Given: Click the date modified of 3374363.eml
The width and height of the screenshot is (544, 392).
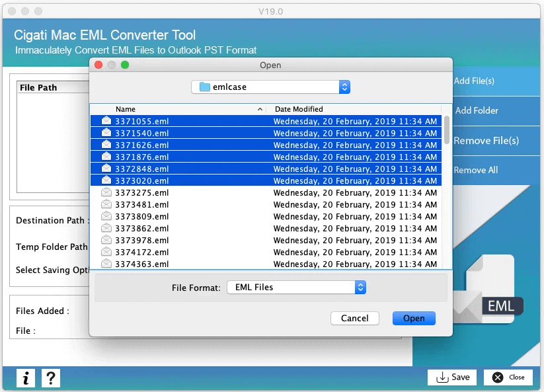Looking at the screenshot, I should 355,264.
